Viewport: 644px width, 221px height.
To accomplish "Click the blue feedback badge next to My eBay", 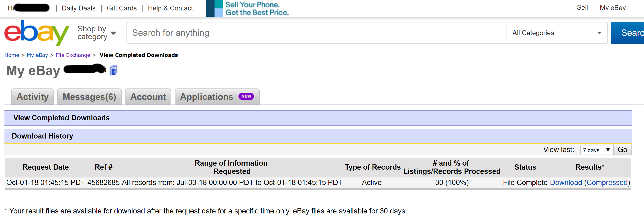I will (x=114, y=70).
